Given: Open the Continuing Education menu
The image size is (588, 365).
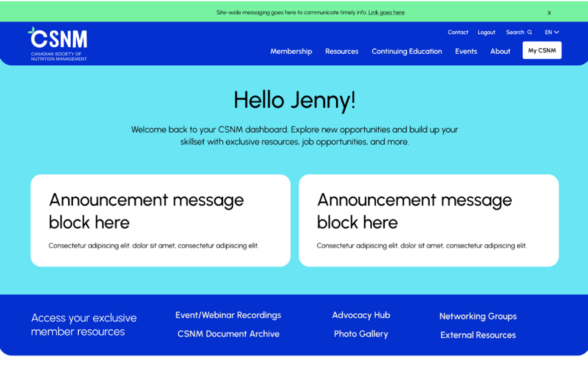Looking at the screenshot, I should tap(407, 51).
